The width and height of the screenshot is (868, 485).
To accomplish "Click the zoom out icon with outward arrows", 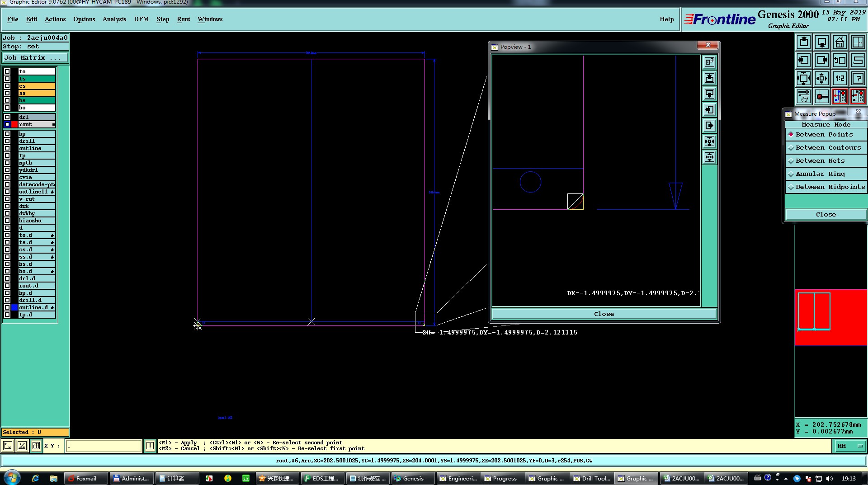I will [822, 78].
